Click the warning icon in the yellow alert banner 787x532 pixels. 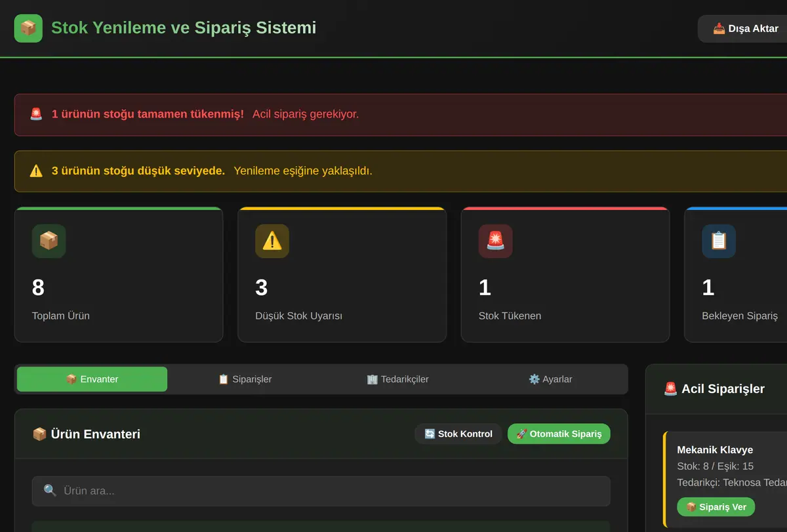(36, 171)
